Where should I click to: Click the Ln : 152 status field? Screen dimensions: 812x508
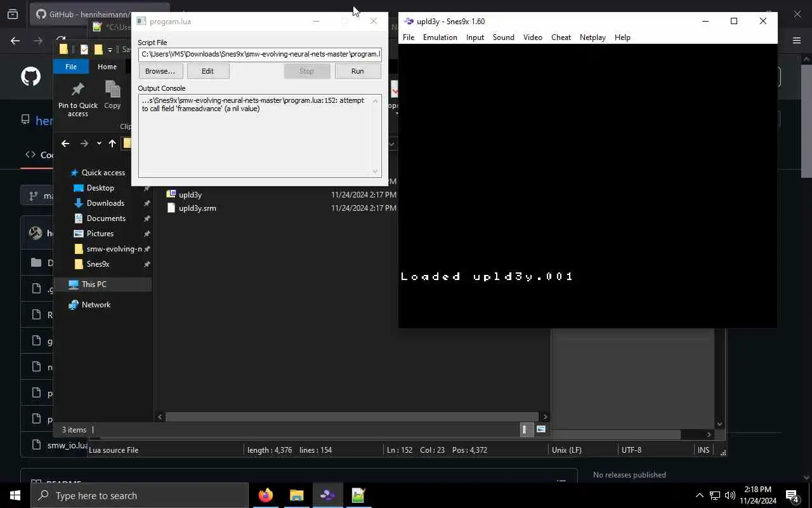point(400,450)
